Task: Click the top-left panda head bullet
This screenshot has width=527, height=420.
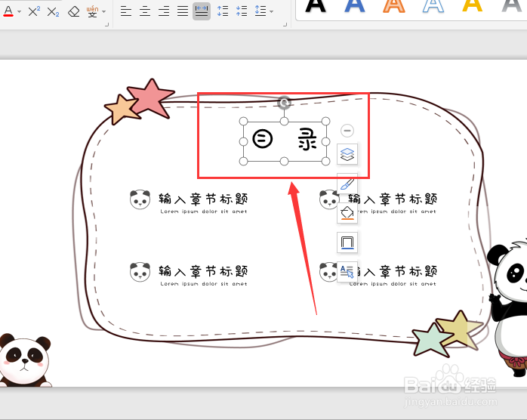Action: (140, 199)
